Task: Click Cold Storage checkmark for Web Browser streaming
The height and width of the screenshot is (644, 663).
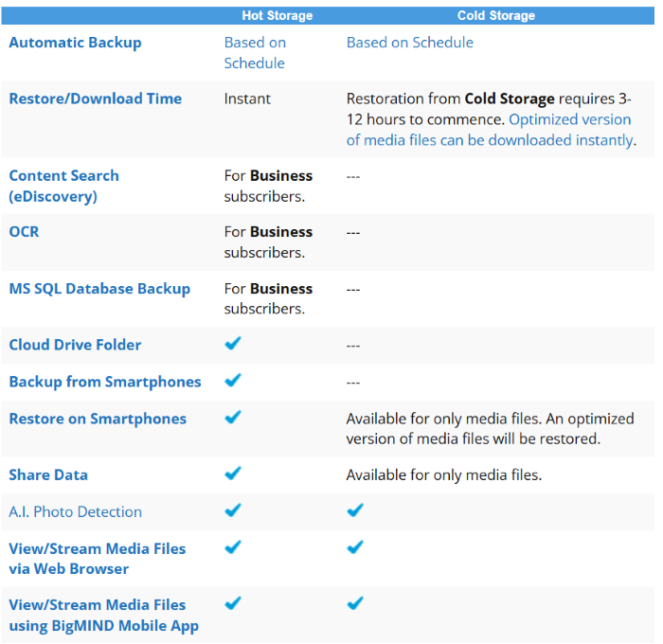Action: coord(355,547)
